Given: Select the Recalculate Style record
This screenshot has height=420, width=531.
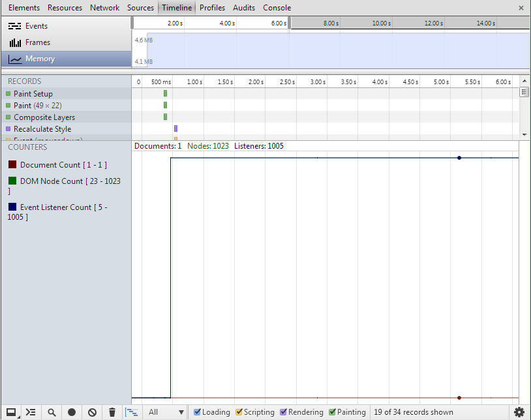Looking at the screenshot, I should 67,129.
